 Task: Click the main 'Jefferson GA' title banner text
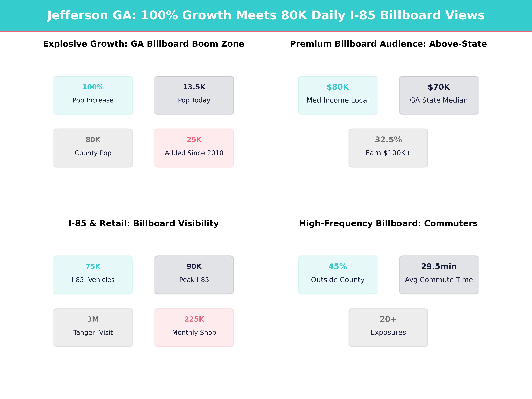266,15
